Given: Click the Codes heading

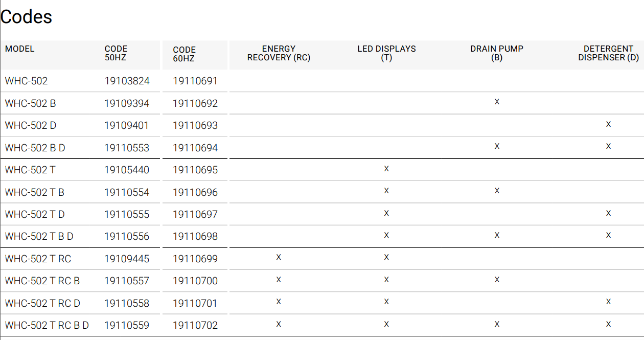Looking at the screenshot, I should 27,17.
